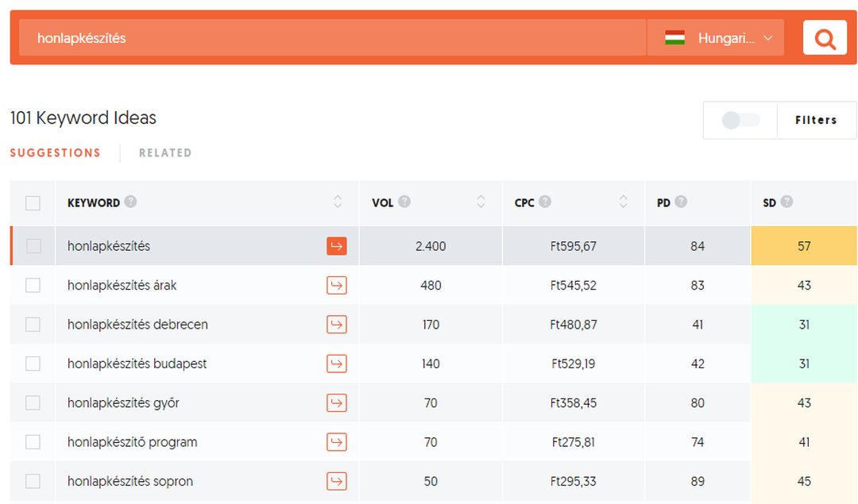The width and height of the screenshot is (858, 504).
Task: Select the honlapkészítés debrecen keyword text
Action: 138,325
